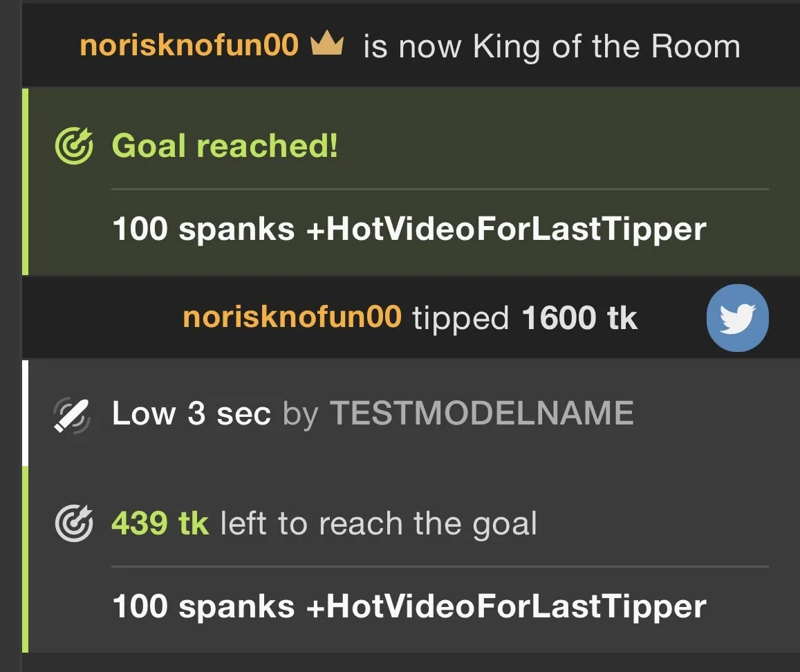Click the white target icon beside 439 tk
Viewport: 800px width, 672px height.
[x=73, y=523]
